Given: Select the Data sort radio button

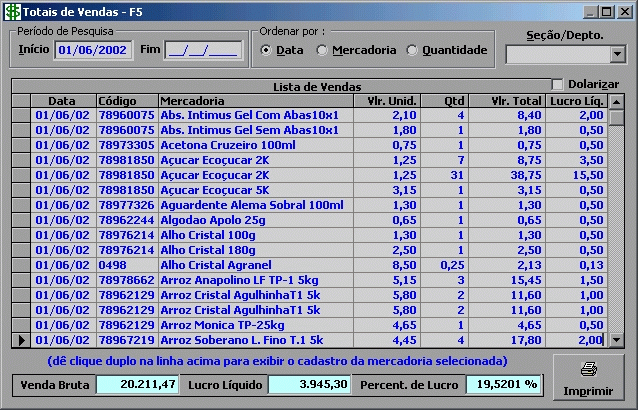Looking at the screenshot, I should click(266, 50).
